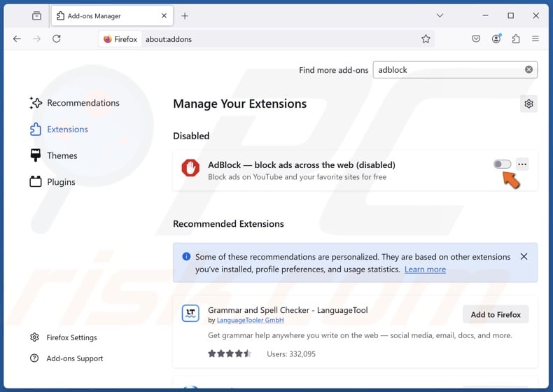
Task: Open LanguageTooler GmbH author link
Action: (x=250, y=320)
